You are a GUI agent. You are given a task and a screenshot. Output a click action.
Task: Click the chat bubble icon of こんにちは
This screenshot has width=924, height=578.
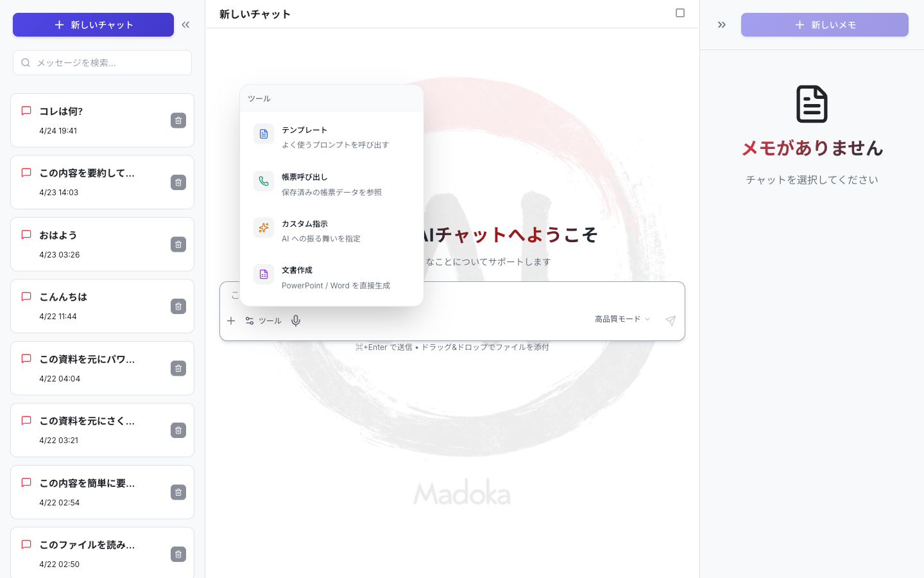click(x=26, y=297)
